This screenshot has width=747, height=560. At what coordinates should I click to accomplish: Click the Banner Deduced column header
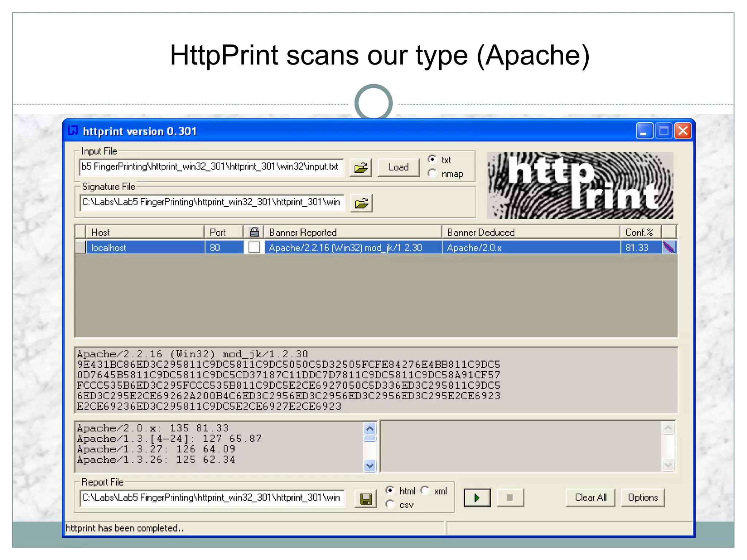pos(531,232)
